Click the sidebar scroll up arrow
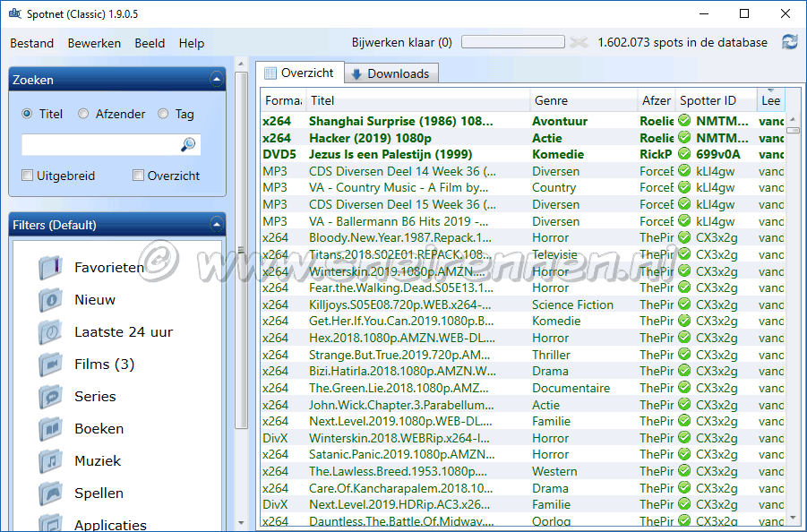Screen dimensions: 807x532 tap(241, 64)
